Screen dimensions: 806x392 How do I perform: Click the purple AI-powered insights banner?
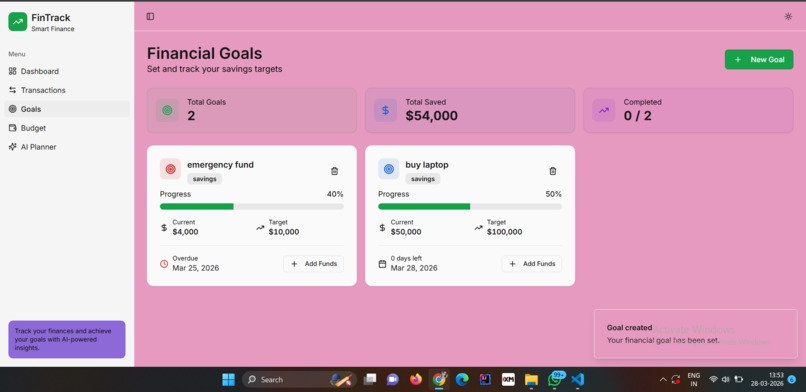pyautogui.click(x=67, y=340)
